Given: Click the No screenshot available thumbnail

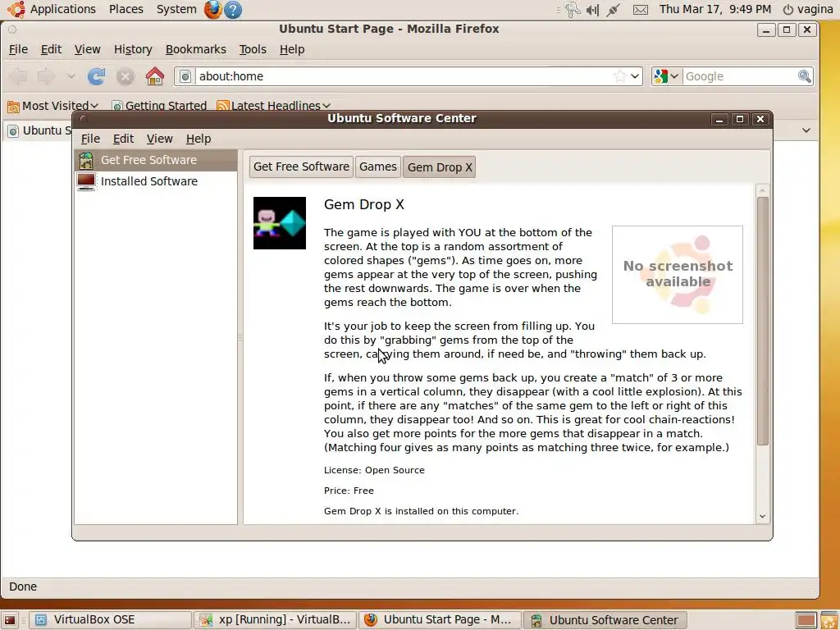Looking at the screenshot, I should pyautogui.click(x=677, y=274).
